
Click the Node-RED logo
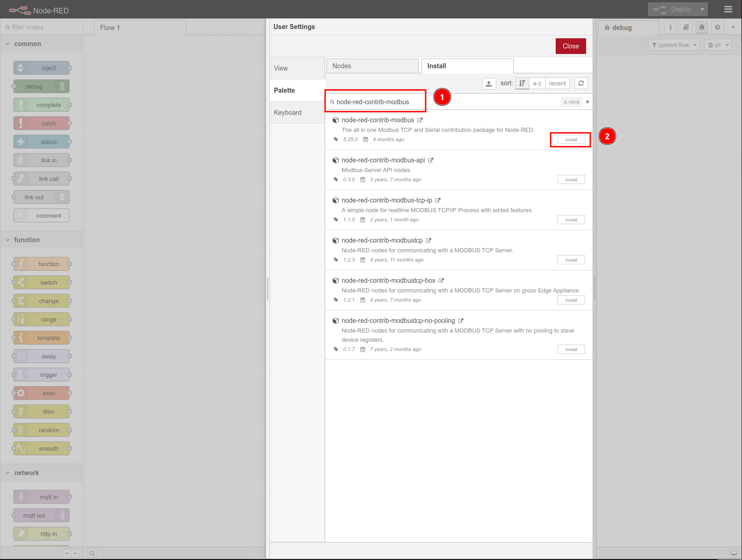[39, 10]
